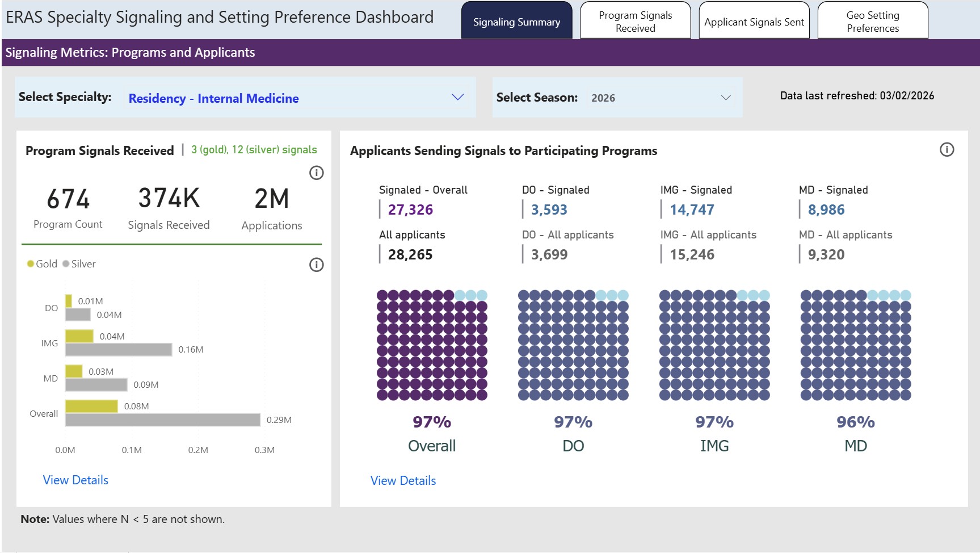Open the Applicant Signals Sent tab
The width and height of the screenshot is (980, 553).
pos(754,22)
